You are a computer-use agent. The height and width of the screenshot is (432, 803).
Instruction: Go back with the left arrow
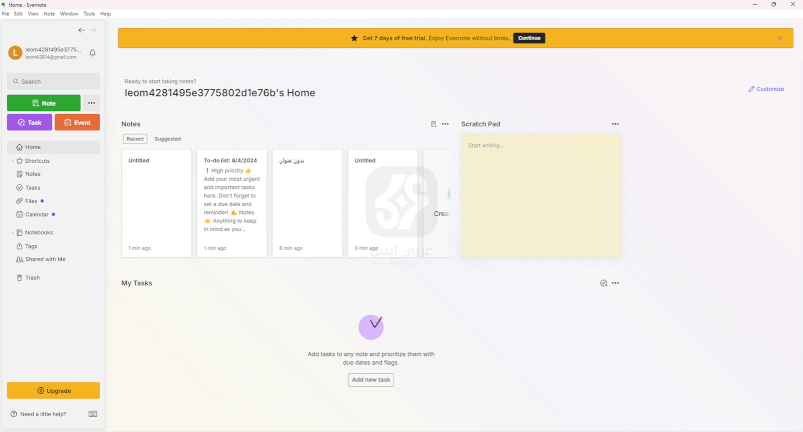point(81,30)
